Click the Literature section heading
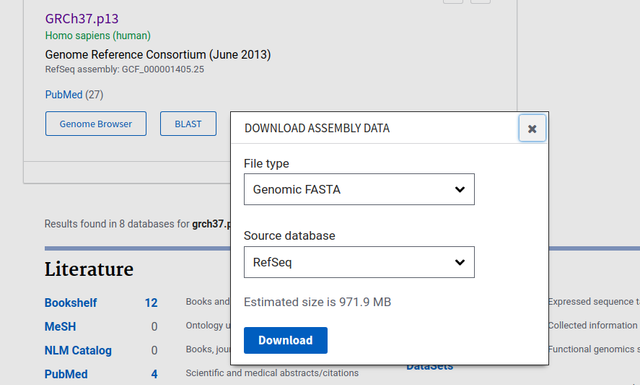This screenshot has width=640, height=385. pyautogui.click(x=89, y=269)
